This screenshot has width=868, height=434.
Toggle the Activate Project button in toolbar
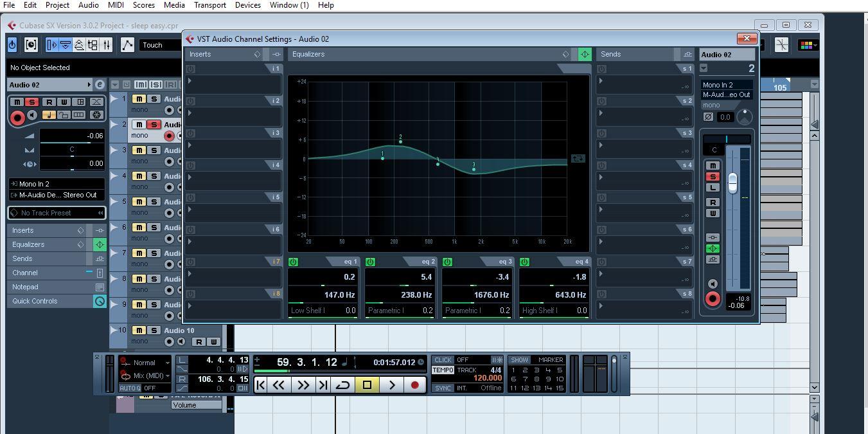coord(12,44)
